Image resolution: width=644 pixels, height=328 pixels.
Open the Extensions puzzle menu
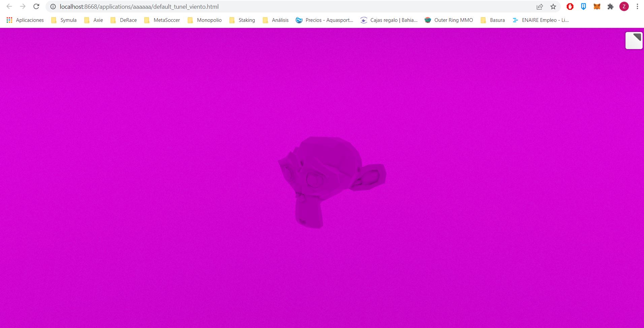click(610, 6)
